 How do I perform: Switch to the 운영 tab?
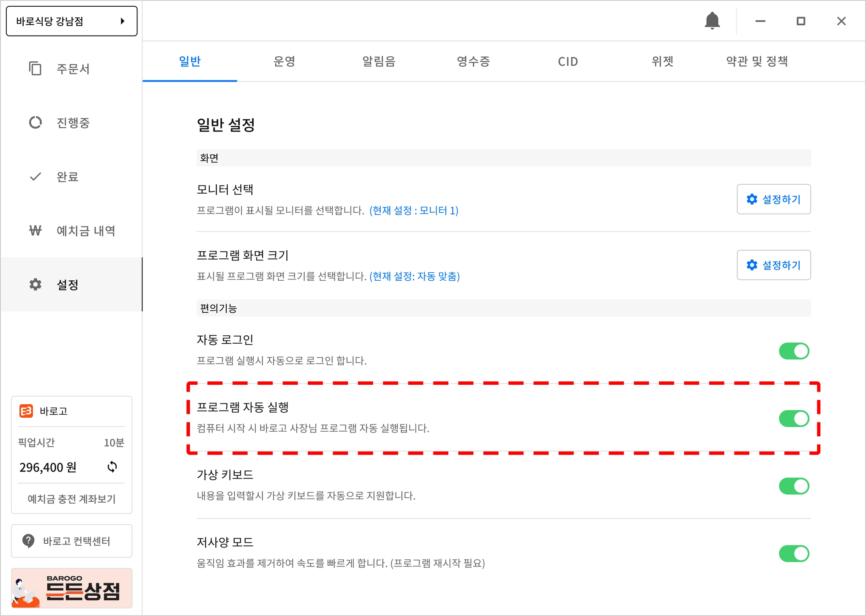pos(284,62)
